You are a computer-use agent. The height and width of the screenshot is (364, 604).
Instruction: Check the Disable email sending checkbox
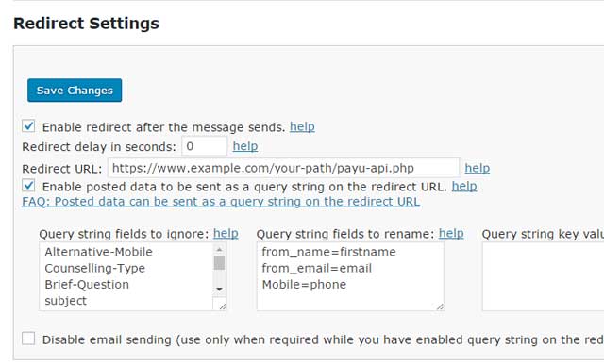(28, 339)
